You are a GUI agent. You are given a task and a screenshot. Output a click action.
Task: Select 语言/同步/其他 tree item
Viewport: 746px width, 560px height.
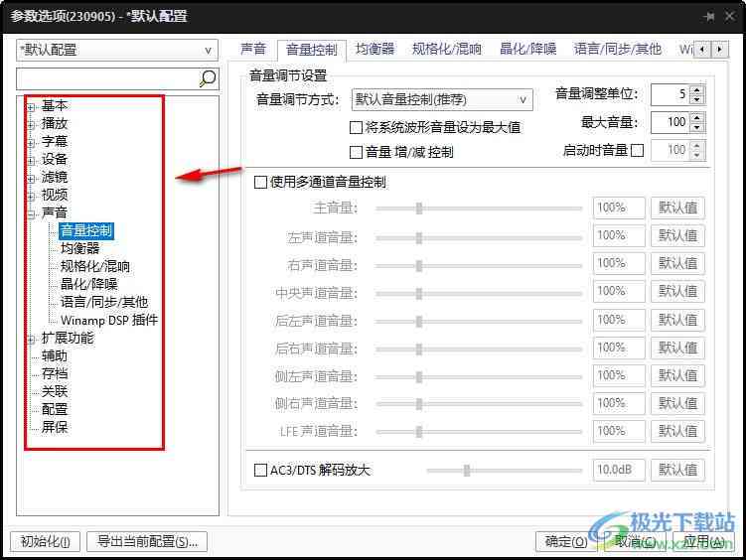tap(104, 302)
